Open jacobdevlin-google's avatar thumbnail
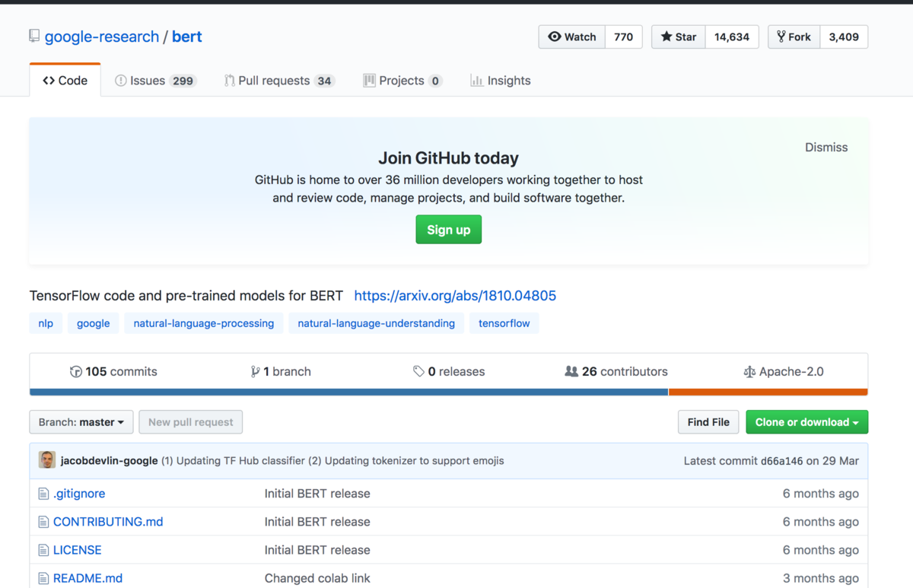 point(47,460)
